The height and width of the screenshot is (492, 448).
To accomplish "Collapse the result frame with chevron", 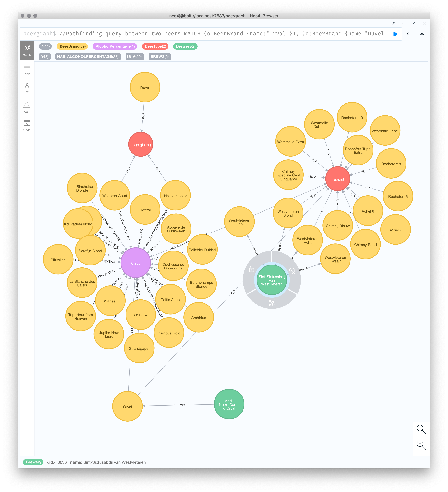I will pos(404,23).
